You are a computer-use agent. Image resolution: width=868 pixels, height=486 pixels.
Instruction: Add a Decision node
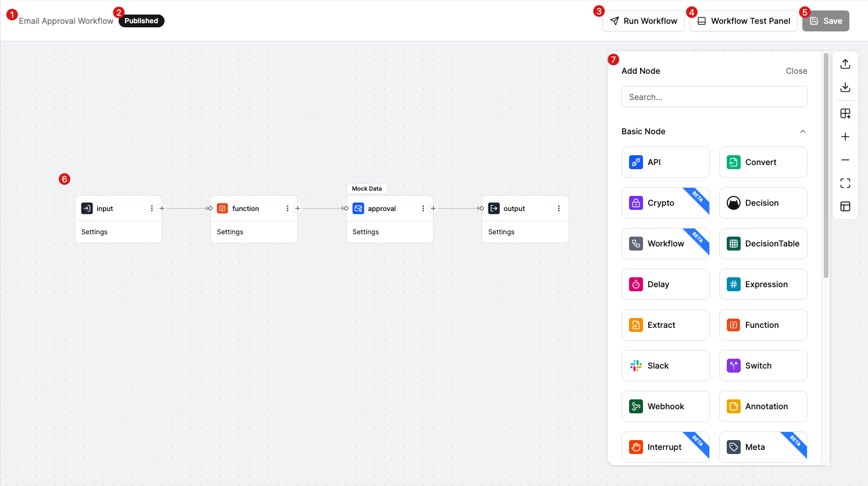pos(763,203)
